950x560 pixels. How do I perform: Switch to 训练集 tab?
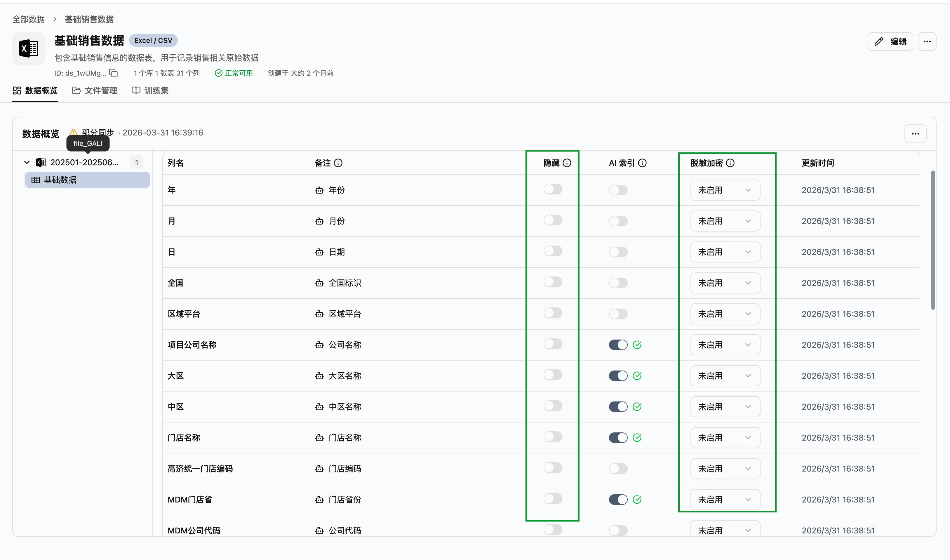(x=150, y=91)
